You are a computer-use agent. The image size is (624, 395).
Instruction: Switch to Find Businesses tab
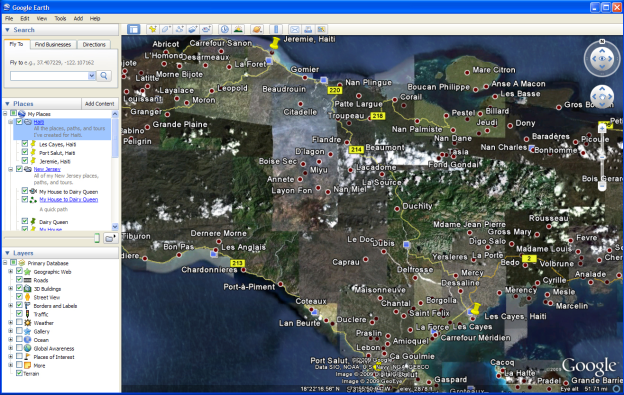pos(53,45)
